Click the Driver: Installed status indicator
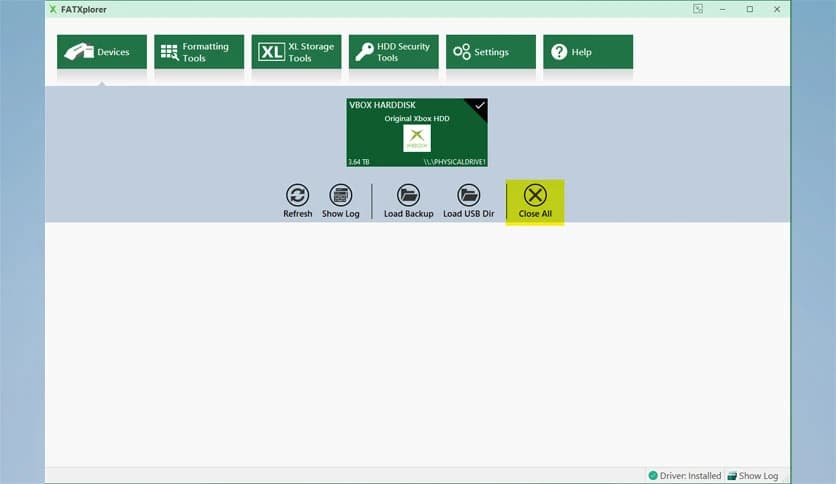836x484 pixels. 685,475
